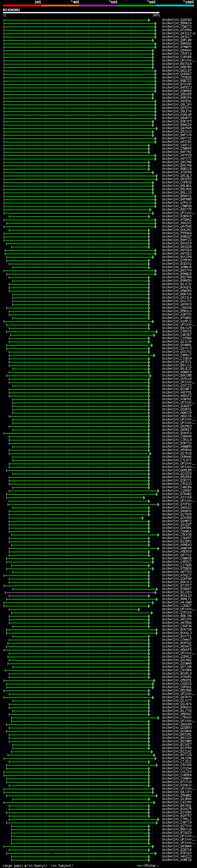Select the UniRef100_Q56XD5 label
197x868 pixels.
(x=177, y=94)
